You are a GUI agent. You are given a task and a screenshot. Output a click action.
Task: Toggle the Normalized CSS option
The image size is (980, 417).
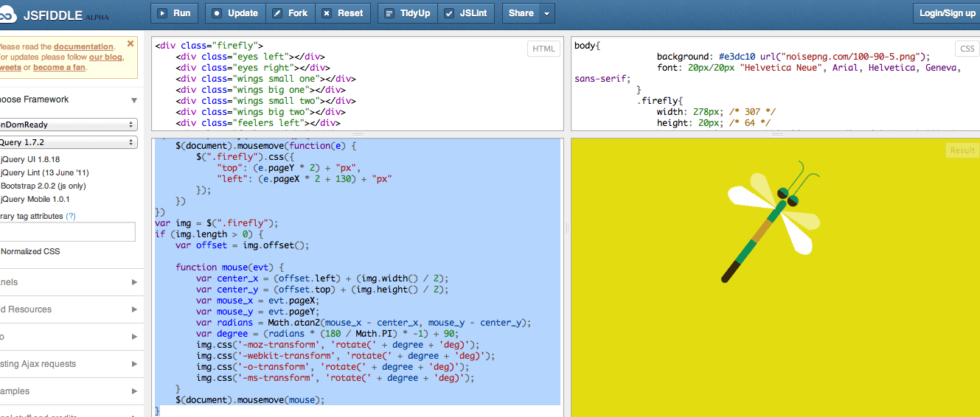(30, 251)
